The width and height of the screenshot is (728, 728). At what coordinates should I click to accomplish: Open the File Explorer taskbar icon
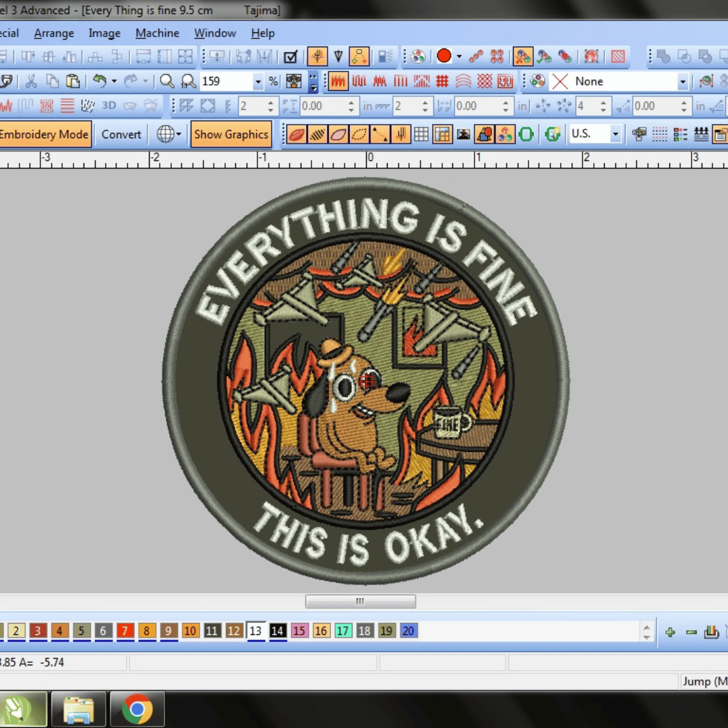[78, 709]
